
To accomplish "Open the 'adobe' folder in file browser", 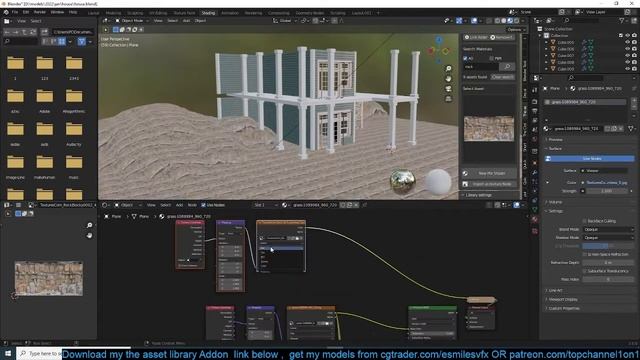I will [44, 100].
